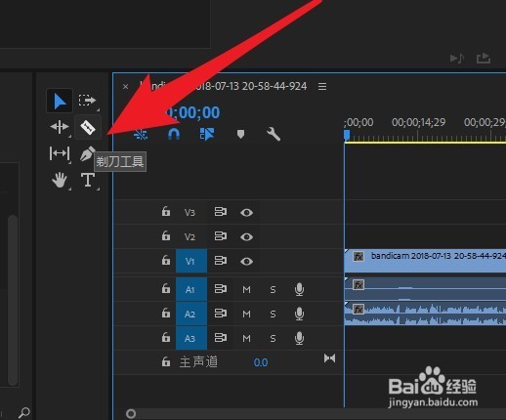
Task: Click the left panel vertical scrollbar
Action: click(13, 300)
